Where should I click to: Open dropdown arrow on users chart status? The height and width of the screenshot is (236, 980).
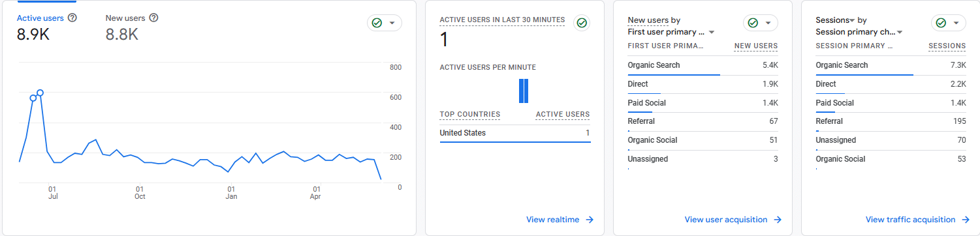[392, 23]
